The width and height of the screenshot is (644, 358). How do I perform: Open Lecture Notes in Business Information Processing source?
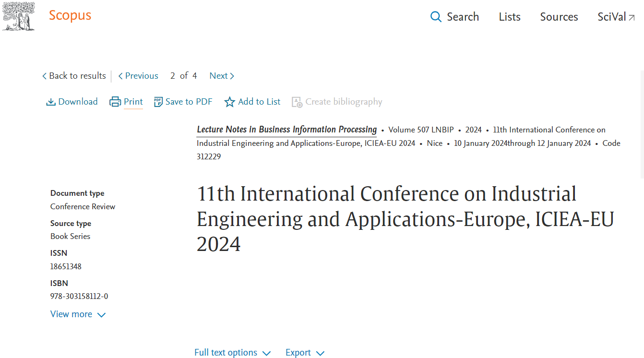286,130
